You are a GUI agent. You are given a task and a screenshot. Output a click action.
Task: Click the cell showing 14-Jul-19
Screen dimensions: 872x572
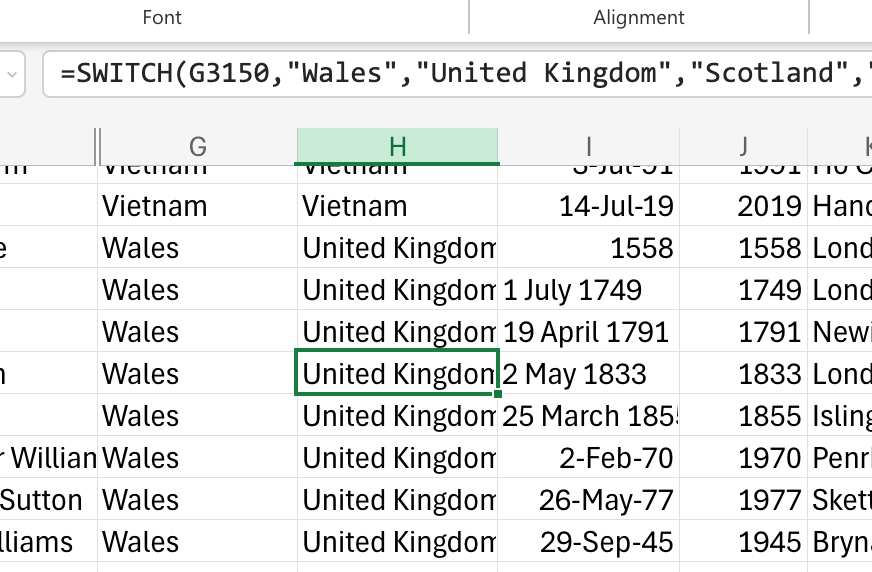click(x=589, y=206)
